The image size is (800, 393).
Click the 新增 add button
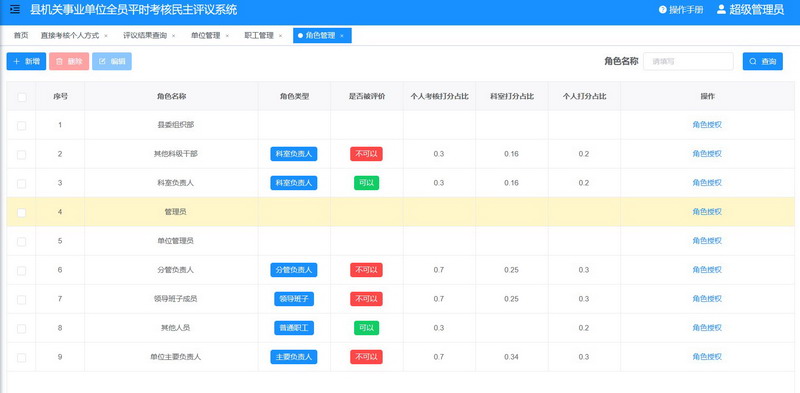[x=26, y=61]
